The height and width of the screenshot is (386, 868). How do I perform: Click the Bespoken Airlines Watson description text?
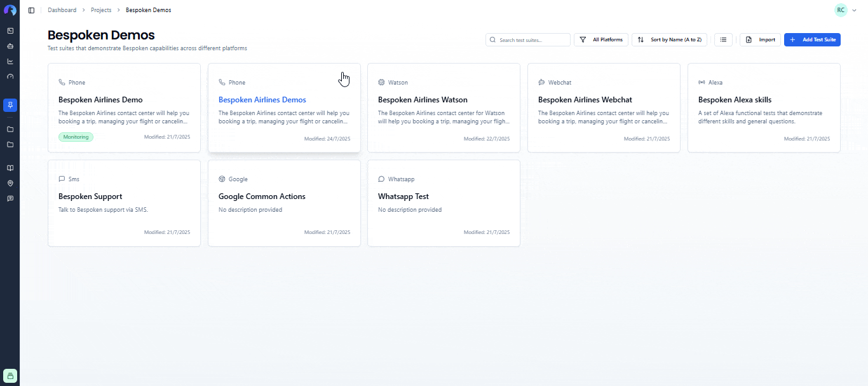point(444,117)
